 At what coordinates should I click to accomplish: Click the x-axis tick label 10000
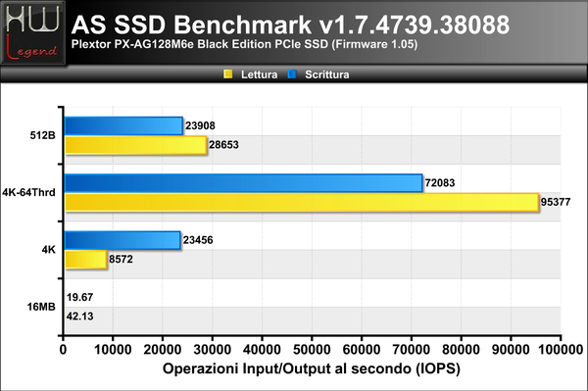pyautogui.click(x=113, y=350)
